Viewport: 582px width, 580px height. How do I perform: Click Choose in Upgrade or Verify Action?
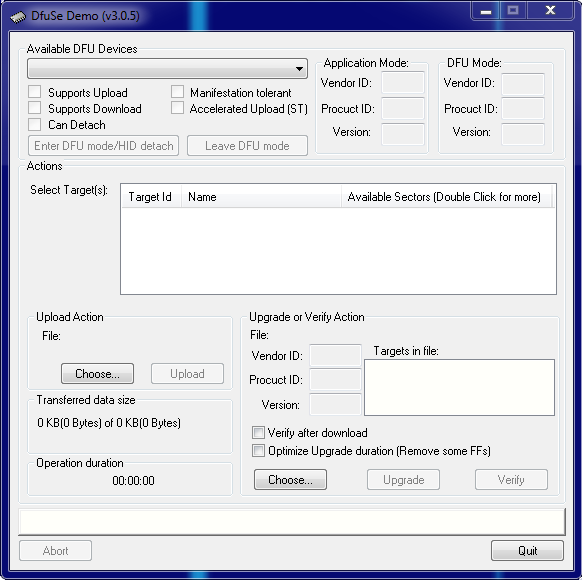click(x=290, y=480)
